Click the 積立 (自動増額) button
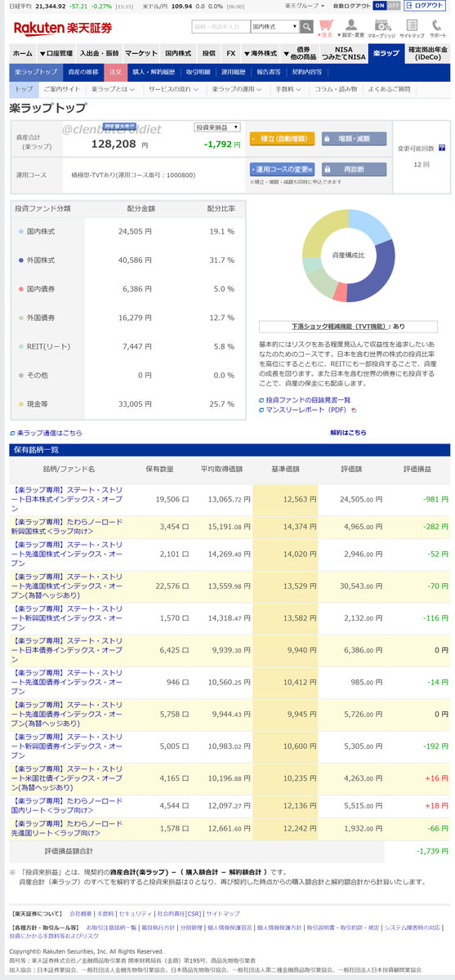Screen dimensions: 455x980 [282, 139]
